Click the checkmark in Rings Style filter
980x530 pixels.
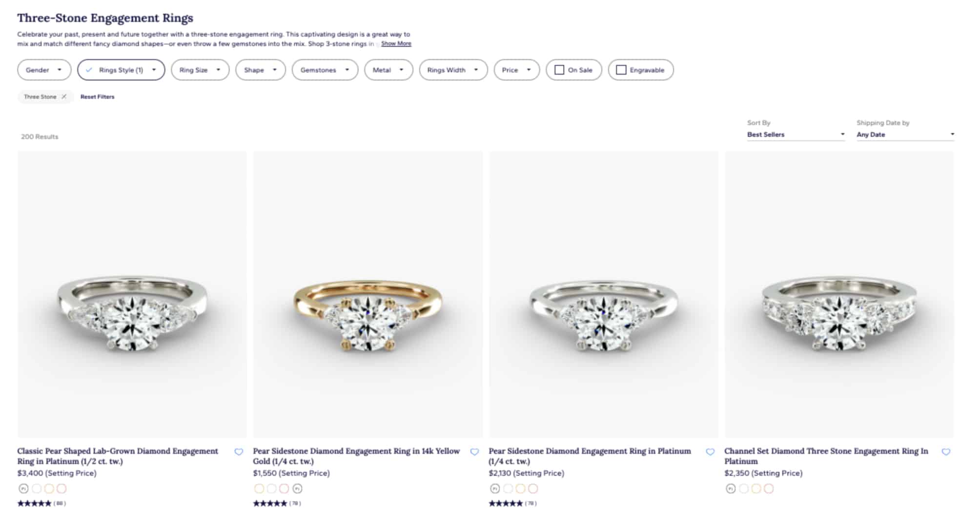coord(89,70)
